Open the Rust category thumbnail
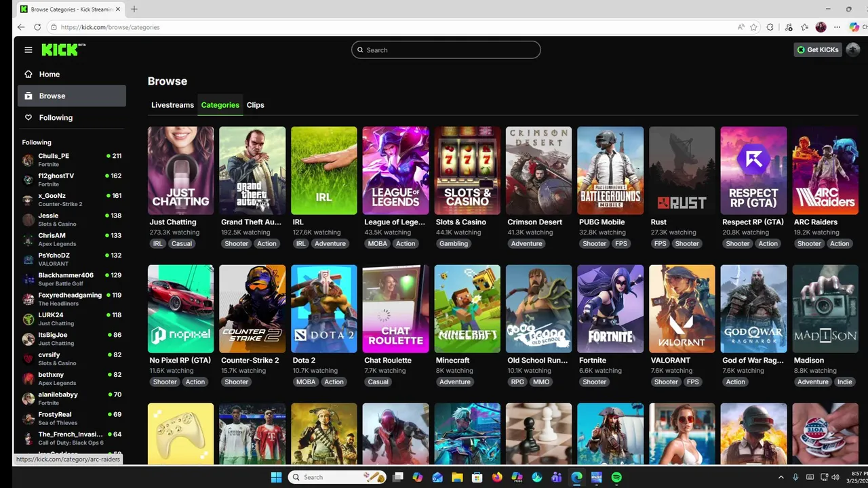 tap(682, 170)
